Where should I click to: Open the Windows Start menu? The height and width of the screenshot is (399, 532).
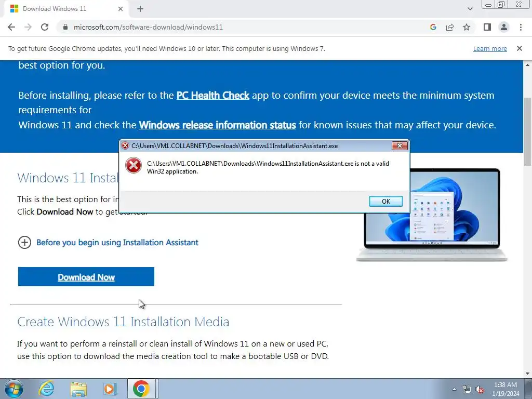point(14,389)
